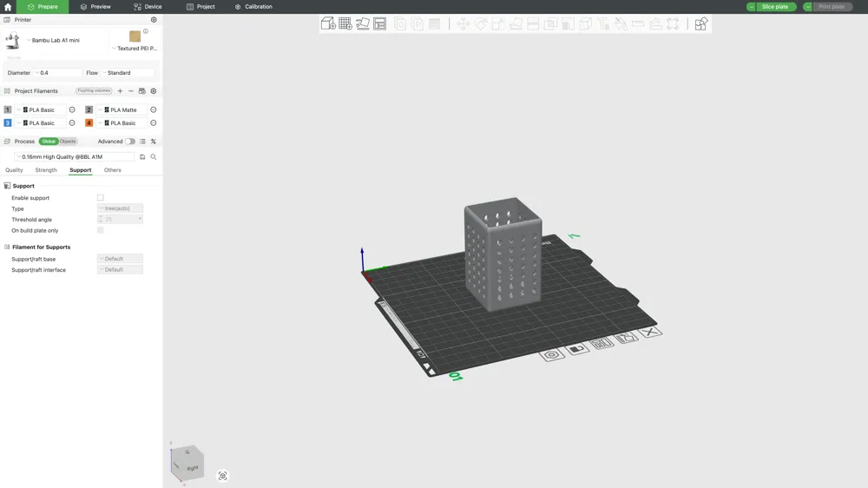Screen dimensions: 868x488
Task: Select the Objects process mode
Action: click(x=68, y=142)
